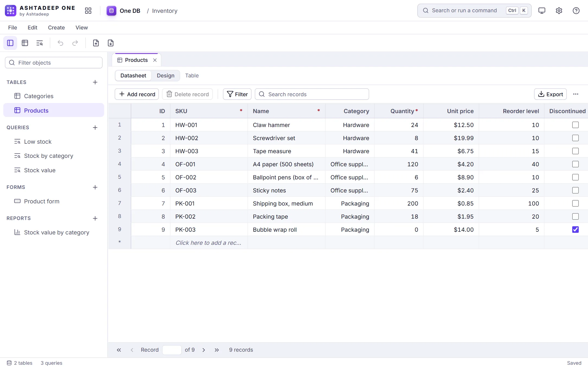Open the settings gear icon
This screenshot has width=588, height=368.
point(559,11)
